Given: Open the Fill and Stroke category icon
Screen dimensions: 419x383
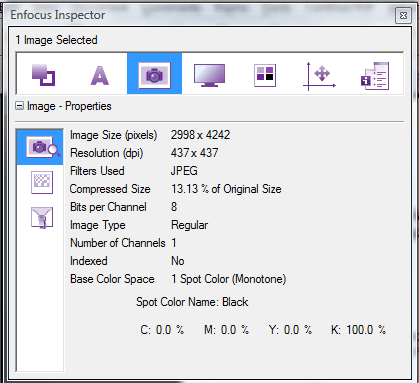Looking at the screenshot, I should tap(43, 75).
